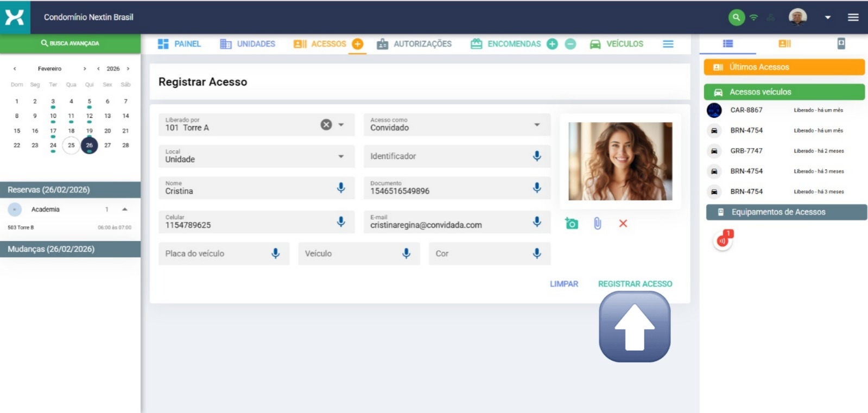
Task: Click the Limpar button
Action: (x=563, y=284)
